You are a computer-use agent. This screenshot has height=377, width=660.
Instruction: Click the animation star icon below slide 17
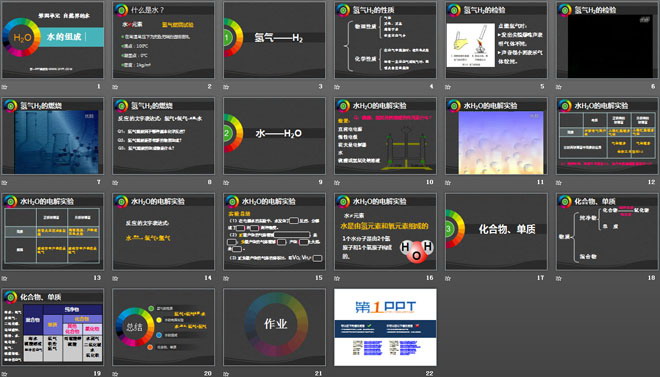(x=448, y=278)
